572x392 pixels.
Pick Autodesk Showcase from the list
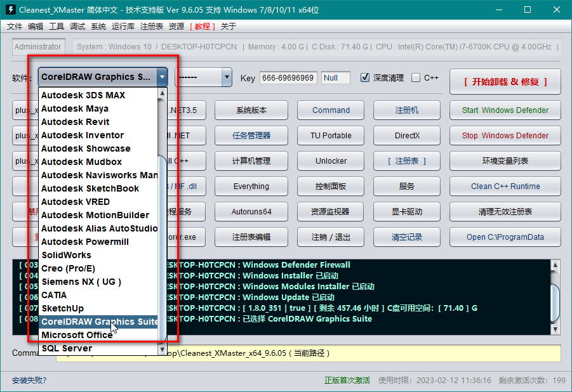(98, 148)
